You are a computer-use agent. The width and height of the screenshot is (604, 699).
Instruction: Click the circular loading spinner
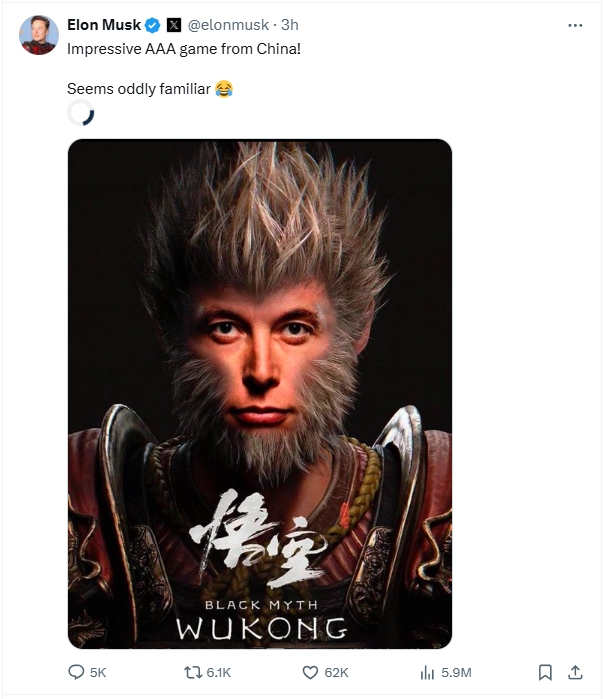point(81,113)
